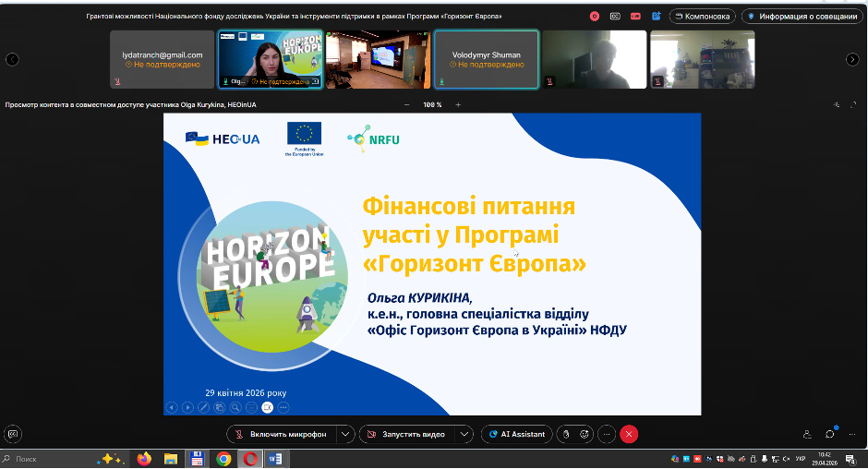Toggle the AI Assistant
The image size is (868, 469).
(x=516, y=434)
